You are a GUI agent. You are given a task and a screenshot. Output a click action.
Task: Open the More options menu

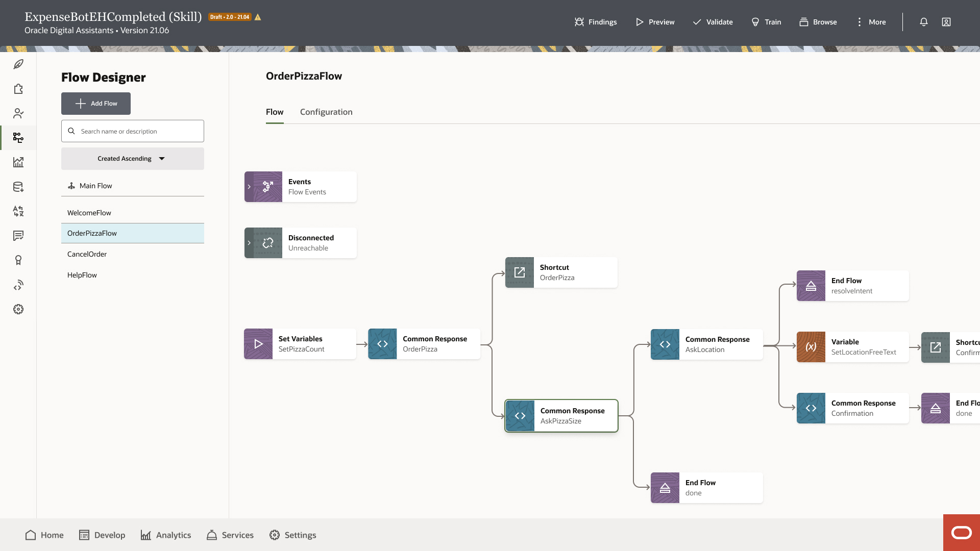coord(871,22)
